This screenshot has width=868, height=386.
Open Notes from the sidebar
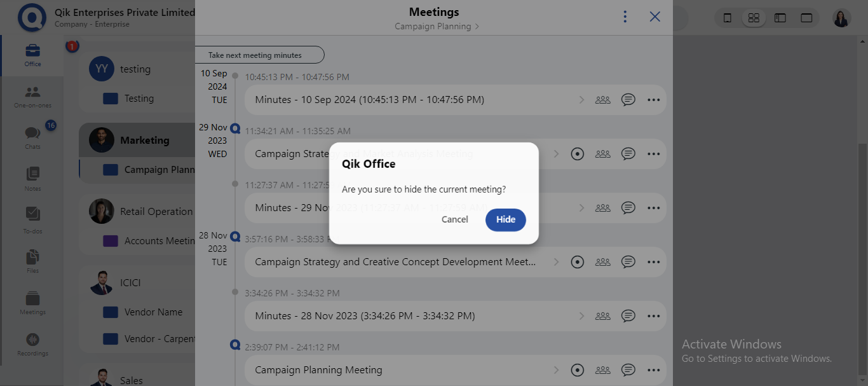(32, 179)
